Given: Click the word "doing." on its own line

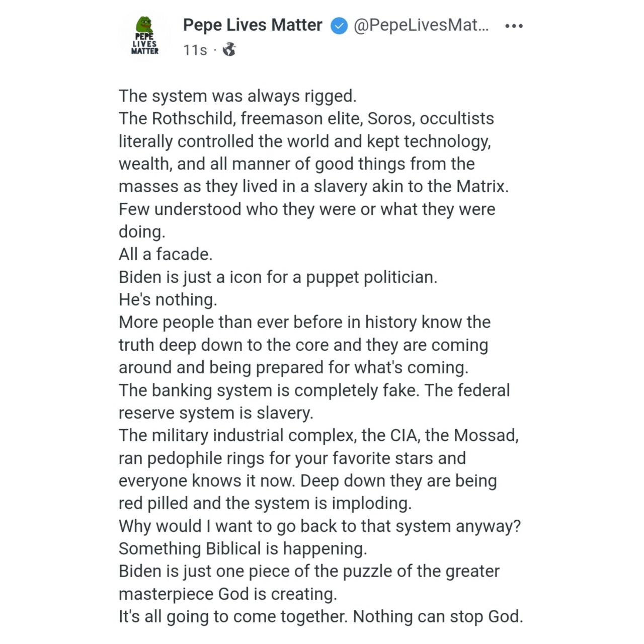Looking at the screenshot, I should click(x=142, y=231).
